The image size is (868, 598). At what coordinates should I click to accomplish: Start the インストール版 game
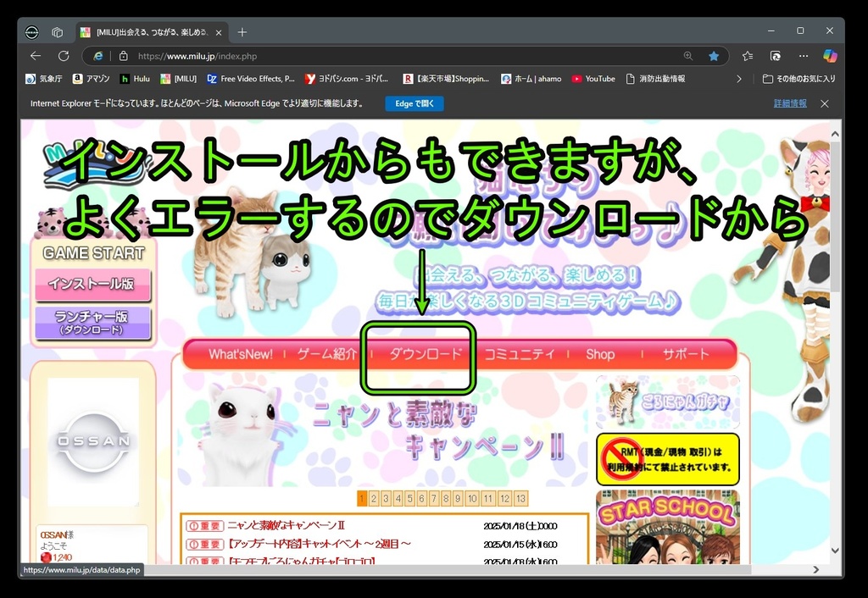pyautogui.click(x=93, y=285)
